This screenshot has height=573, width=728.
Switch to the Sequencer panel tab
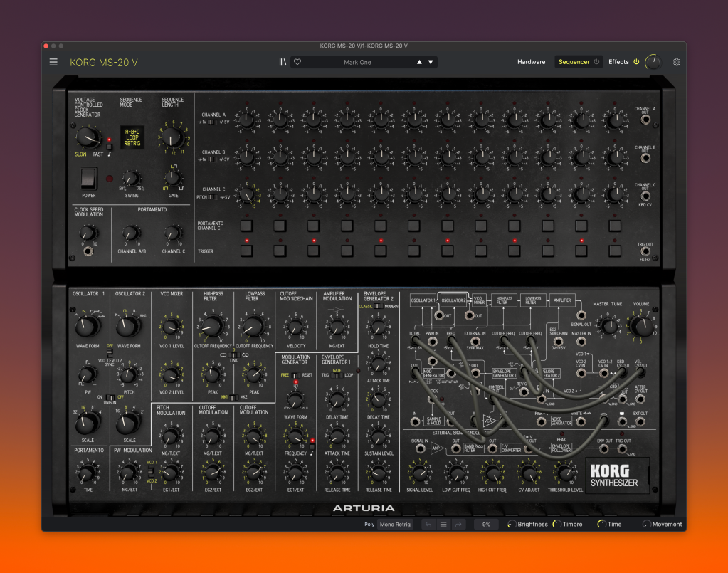[574, 62]
